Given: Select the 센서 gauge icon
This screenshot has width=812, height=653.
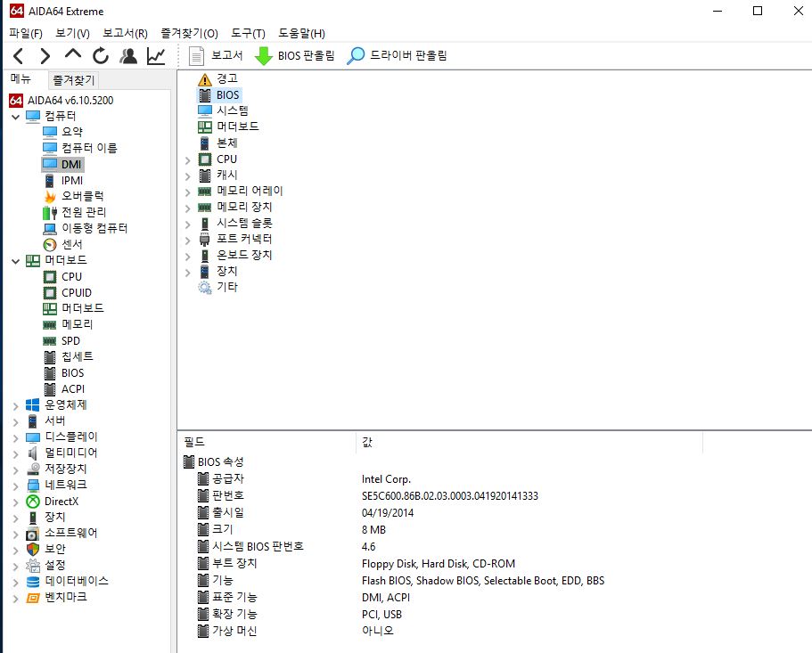Looking at the screenshot, I should 50,245.
